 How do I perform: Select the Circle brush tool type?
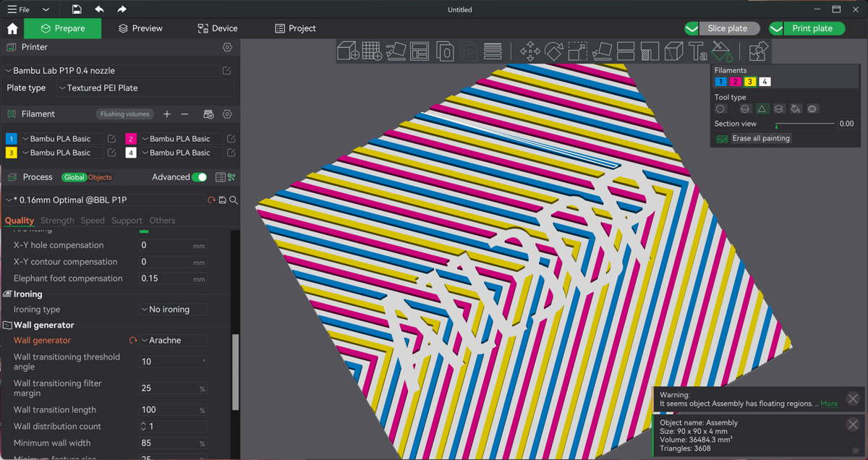[720, 109]
